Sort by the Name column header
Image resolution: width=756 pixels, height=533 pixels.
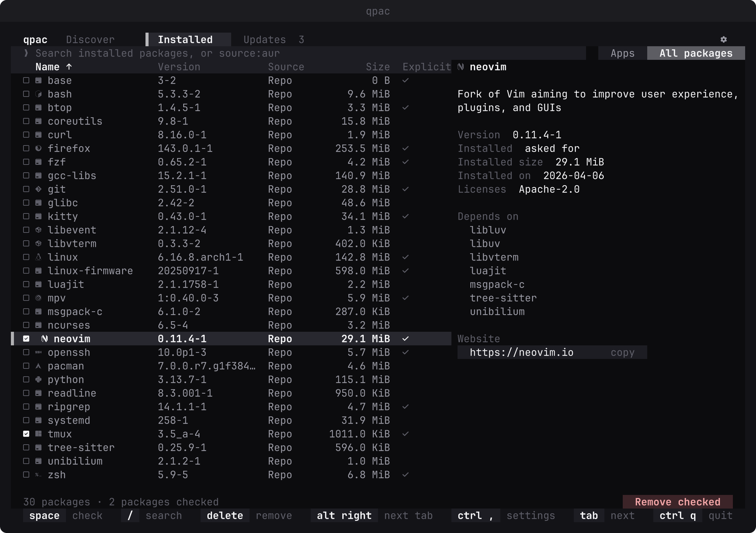pos(54,67)
